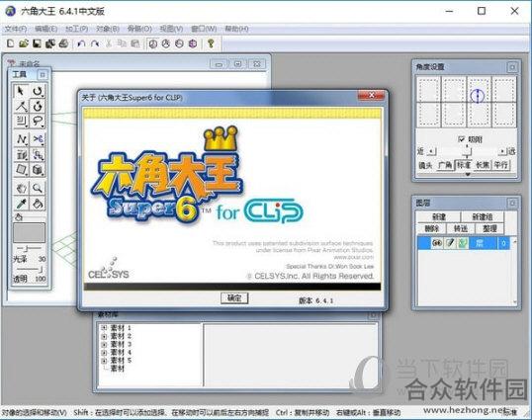The height and width of the screenshot is (420, 532).
Task: Select the arrow selection tool in tool palette
Action: (21, 91)
